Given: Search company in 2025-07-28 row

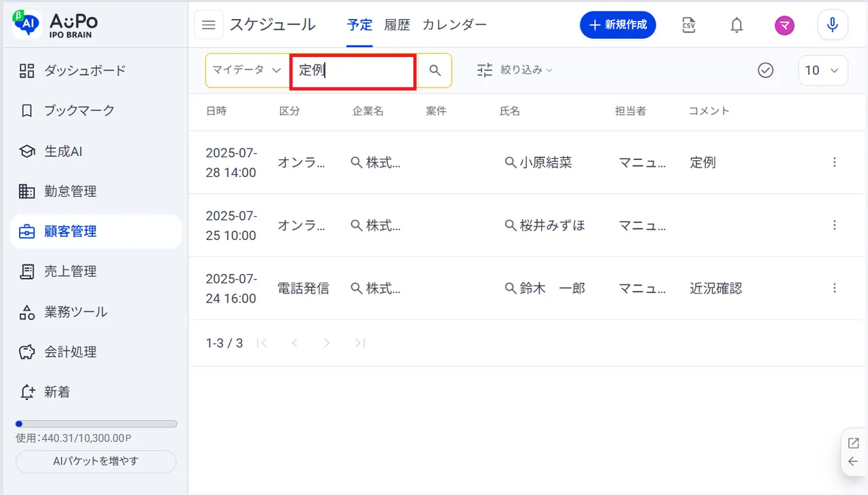Looking at the screenshot, I should [x=356, y=163].
